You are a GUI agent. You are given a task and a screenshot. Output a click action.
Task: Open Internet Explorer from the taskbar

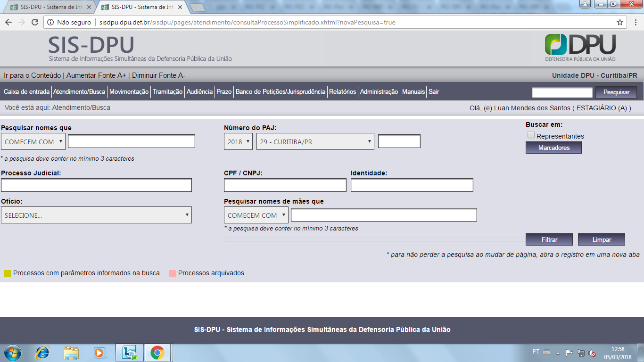click(x=43, y=353)
